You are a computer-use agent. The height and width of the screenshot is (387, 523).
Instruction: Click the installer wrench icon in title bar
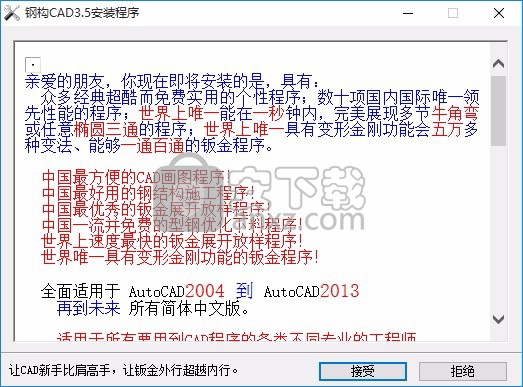coord(12,13)
